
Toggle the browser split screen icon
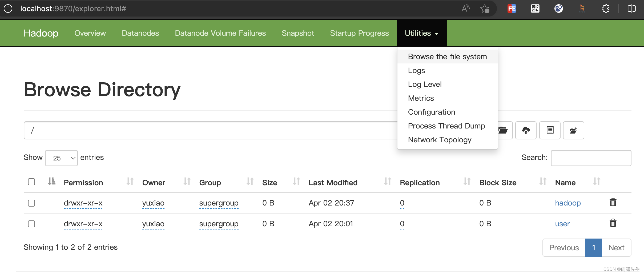tap(631, 9)
